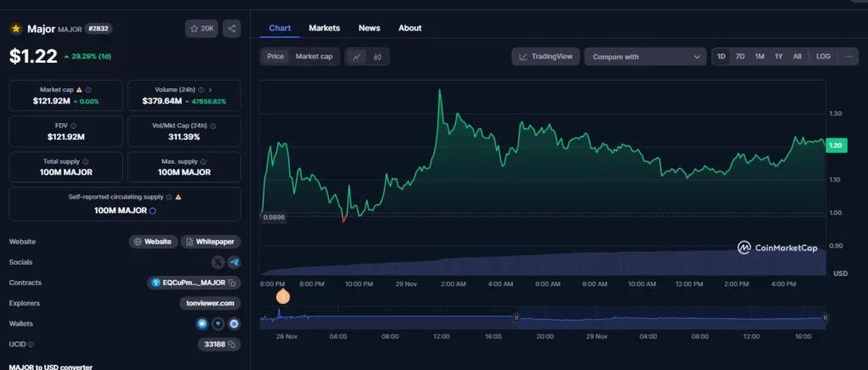
Task: Click Max. supply info icon
Action: pos(203,162)
